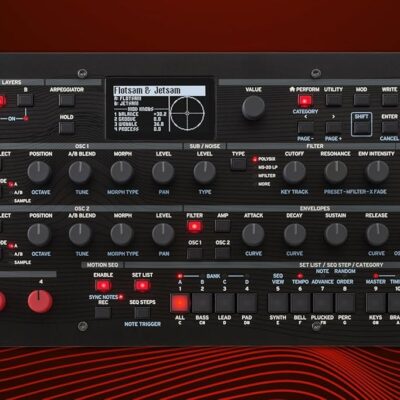Image resolution: width=400 pixels, height=400 pixels.
Task: Click Sub/Noise Level knob
Action: click(x=205, y=172)
